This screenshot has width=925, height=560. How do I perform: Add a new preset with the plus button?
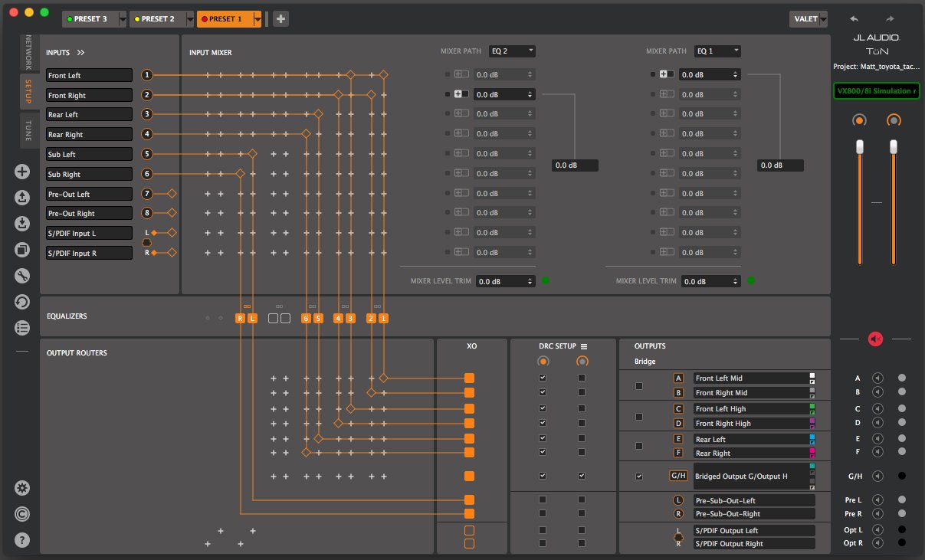coord(281,19)
